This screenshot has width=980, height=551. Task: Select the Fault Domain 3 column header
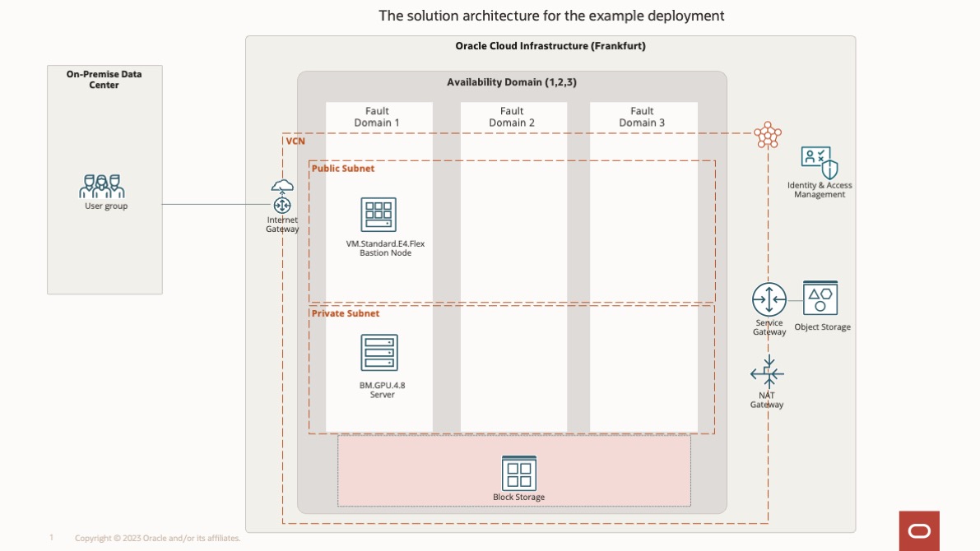641,117
